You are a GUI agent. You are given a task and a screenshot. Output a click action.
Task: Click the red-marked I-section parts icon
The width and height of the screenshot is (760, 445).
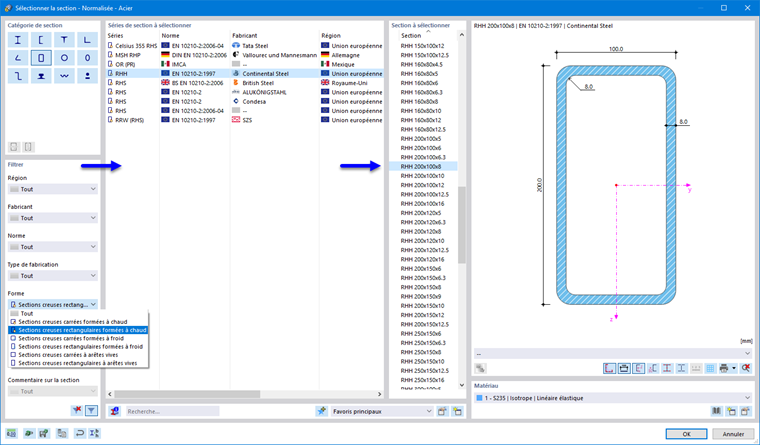pyautogui.click(x=667, y=368)
